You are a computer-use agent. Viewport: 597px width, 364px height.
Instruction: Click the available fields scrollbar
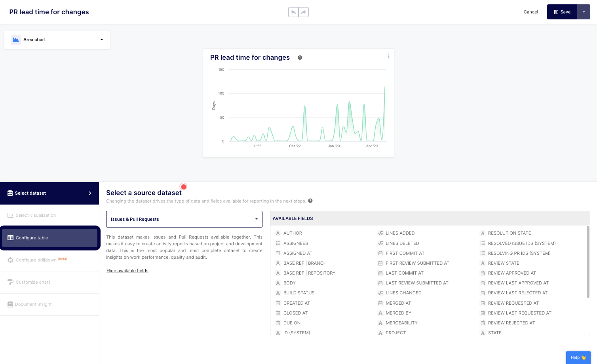point(588,262)
